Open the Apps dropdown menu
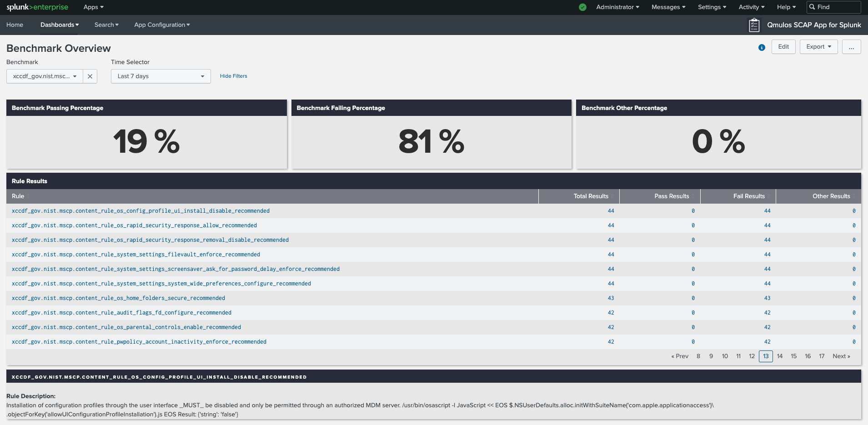The image size is (868, 425). [94, 7]
